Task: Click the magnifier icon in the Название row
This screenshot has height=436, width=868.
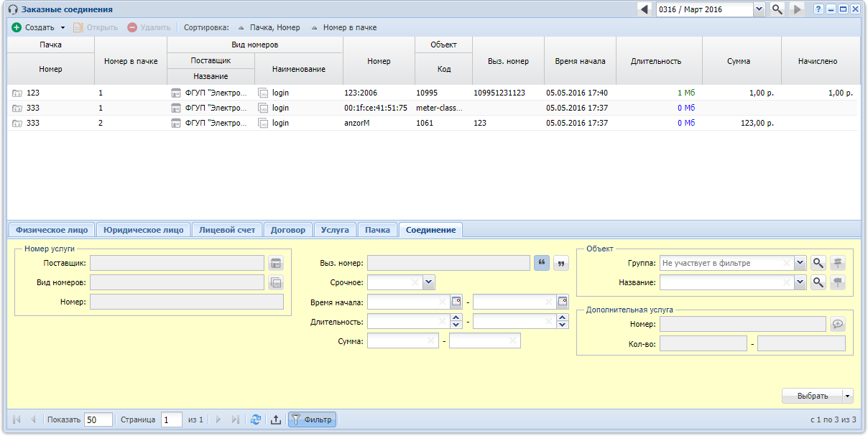Action: click(x=818, y=283)
